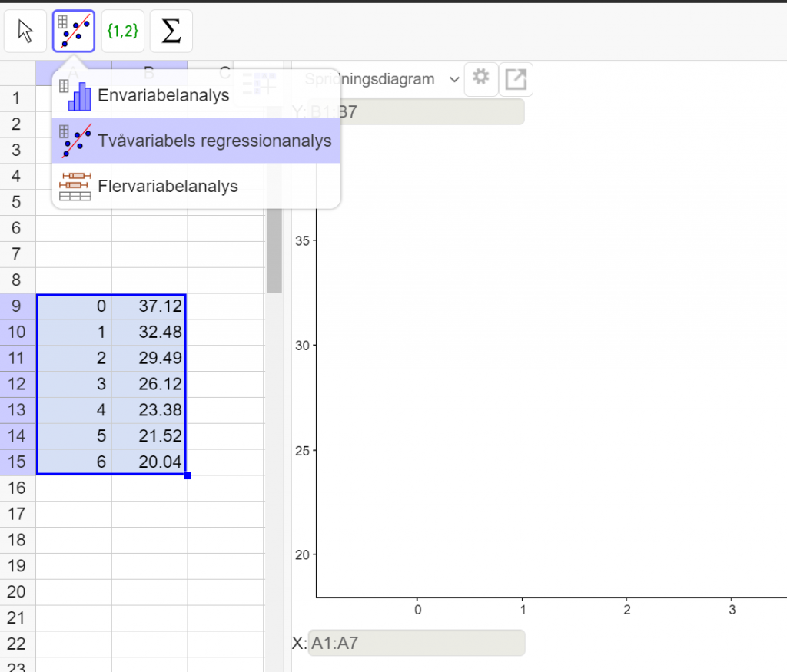The image size is (787, 672).
Task: Click the {1,2} list toolbar icon
Action: pos(122,31)
